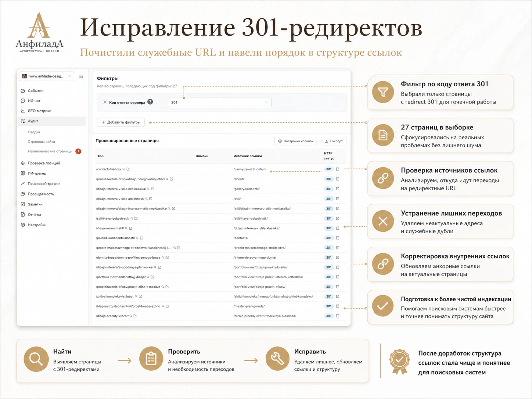Open Неканонические страницы subsection

[50, 151]
